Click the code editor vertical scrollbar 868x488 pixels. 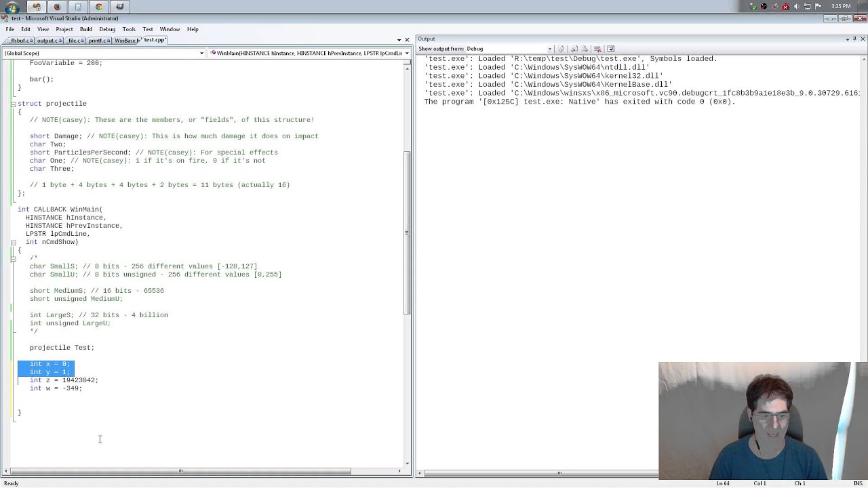click(x=407, y=232)
